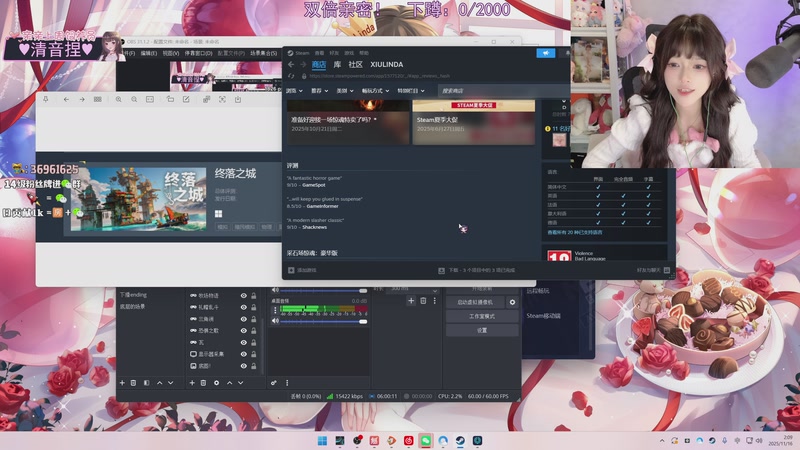Expand 推荐 dropdown in Steam store nav

click(x=320, y=91)
